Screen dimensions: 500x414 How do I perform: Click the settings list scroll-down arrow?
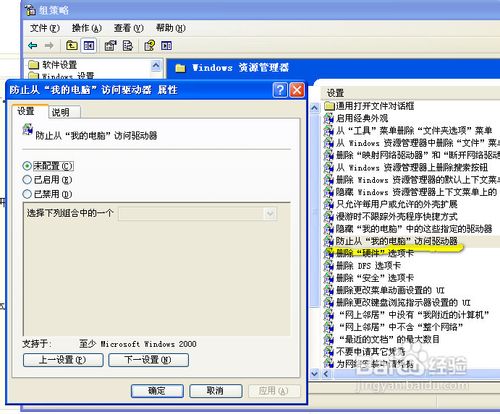(314, 374)
